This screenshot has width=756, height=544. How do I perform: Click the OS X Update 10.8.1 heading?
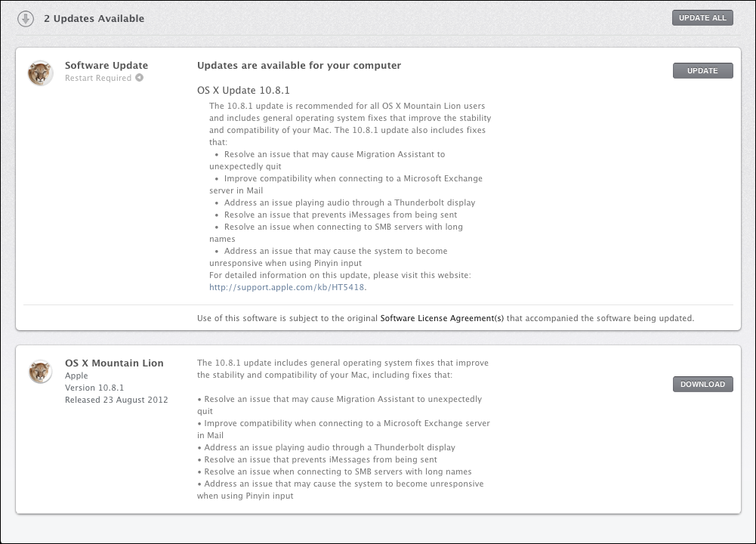pos(243,90)
